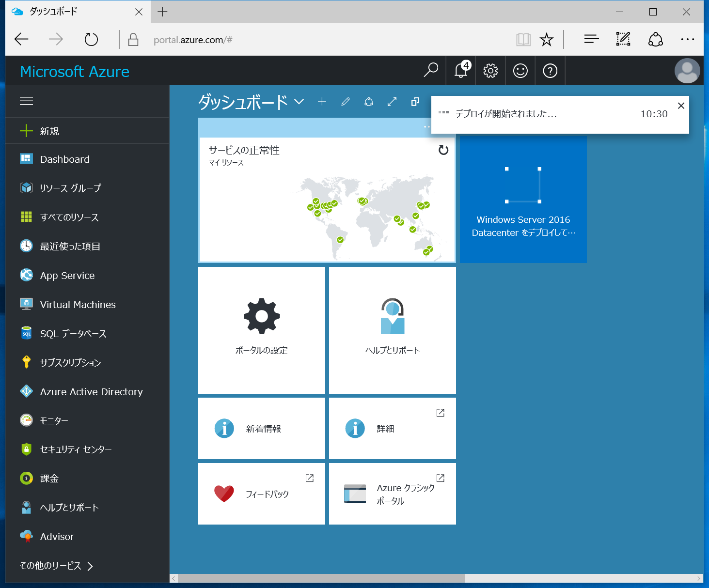Click the feedback smiley icon
709x588 pixels.
520,71
